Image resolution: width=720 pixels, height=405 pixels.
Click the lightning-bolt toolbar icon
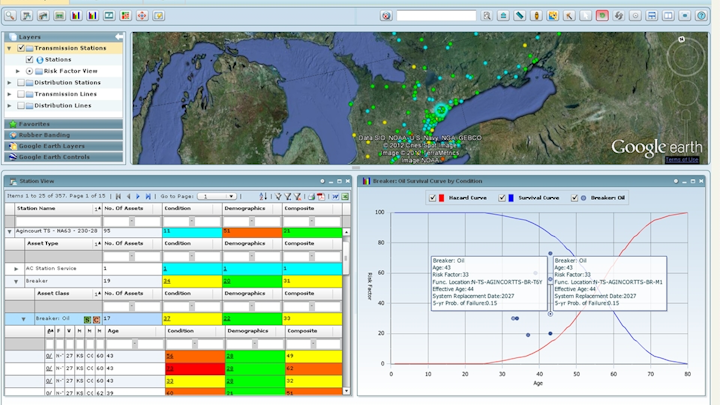pos(158,16)
